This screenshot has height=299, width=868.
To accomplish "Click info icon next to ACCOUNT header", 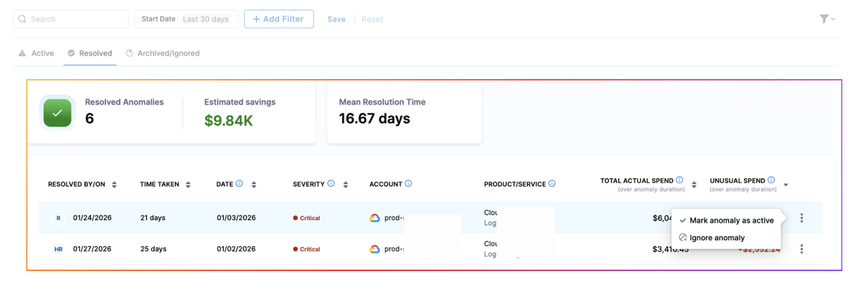I will click(408, 184).
